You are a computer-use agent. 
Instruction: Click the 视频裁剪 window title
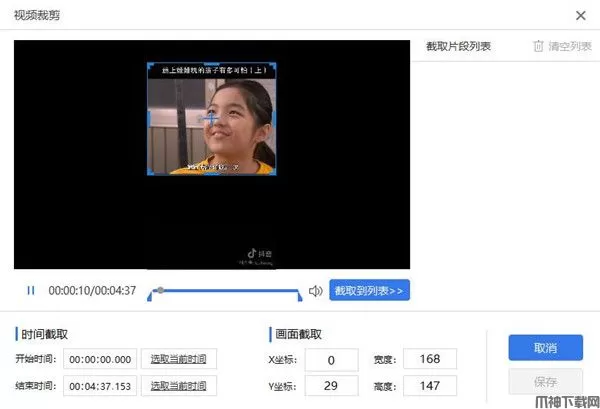(37, 15)
